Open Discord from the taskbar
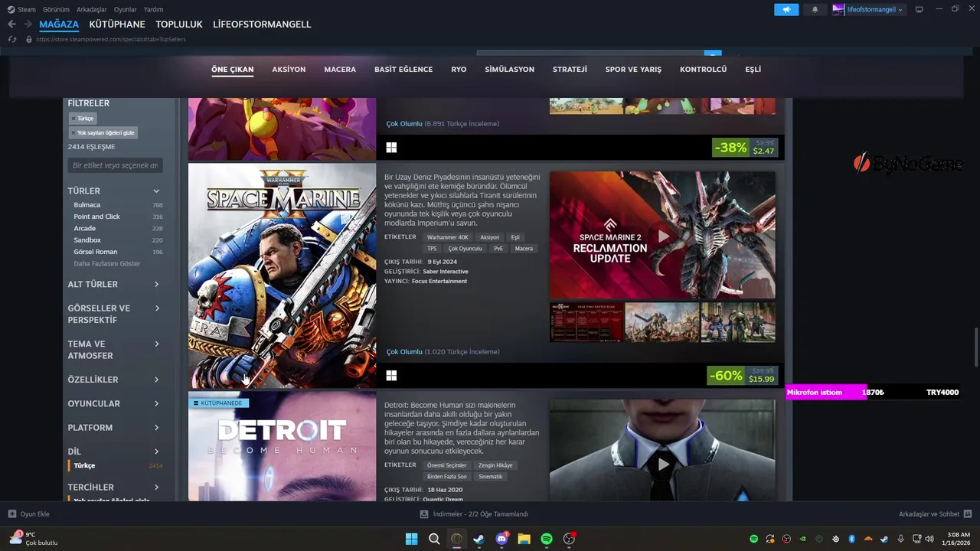 click(502, 539)
